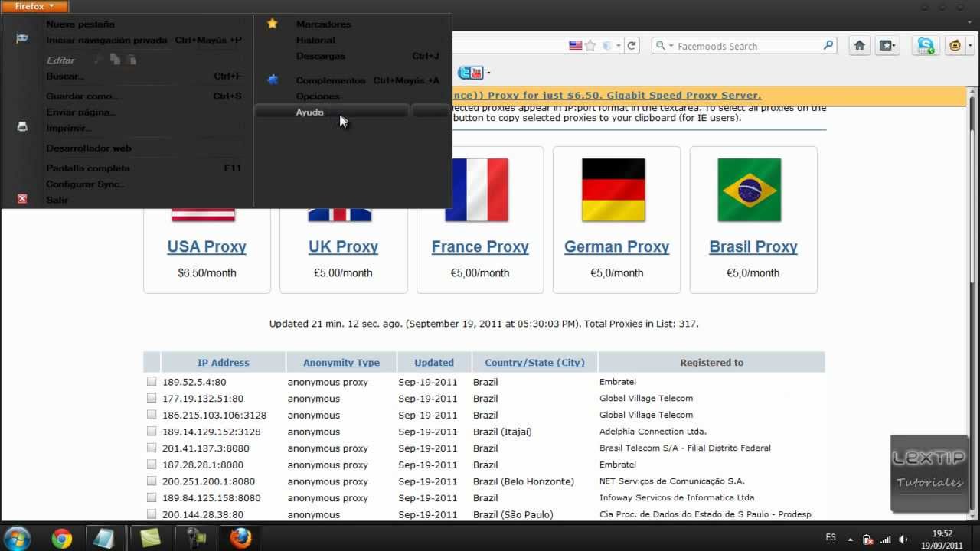Check the box for 200.251.200.1:8080
This screenshot has width=980, height=551.
point(152,481)
